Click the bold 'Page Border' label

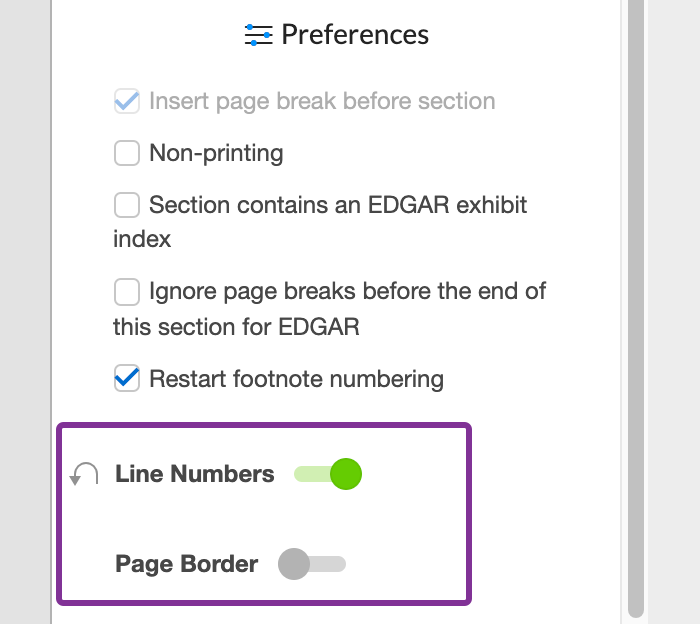tap(187, 564)
